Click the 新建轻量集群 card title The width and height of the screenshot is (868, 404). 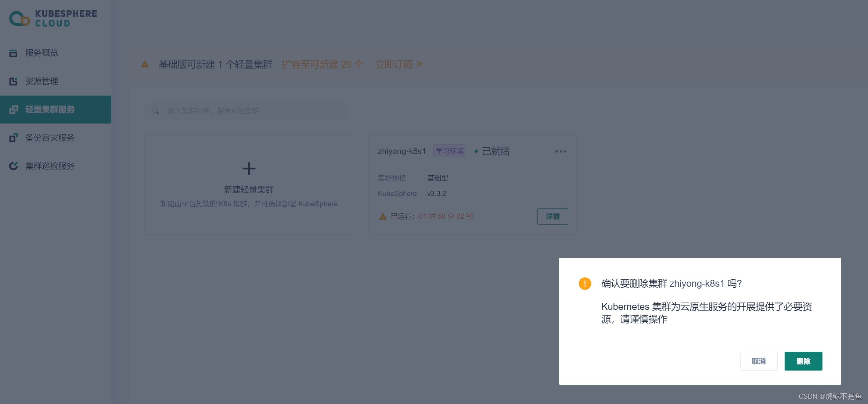(x=249, y=190)
